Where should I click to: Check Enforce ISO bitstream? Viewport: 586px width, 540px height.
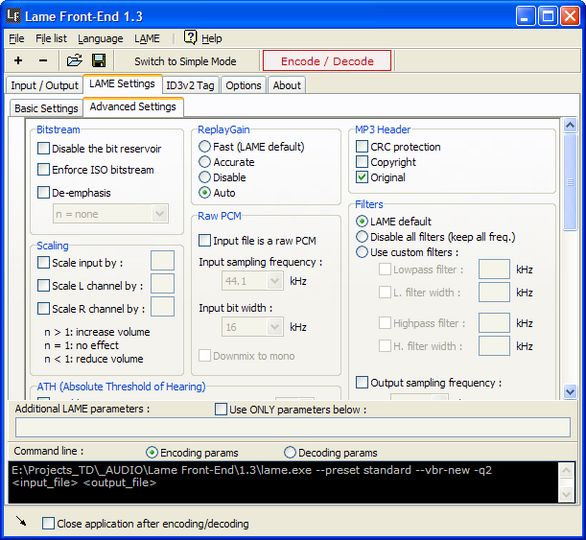(43, 169)
